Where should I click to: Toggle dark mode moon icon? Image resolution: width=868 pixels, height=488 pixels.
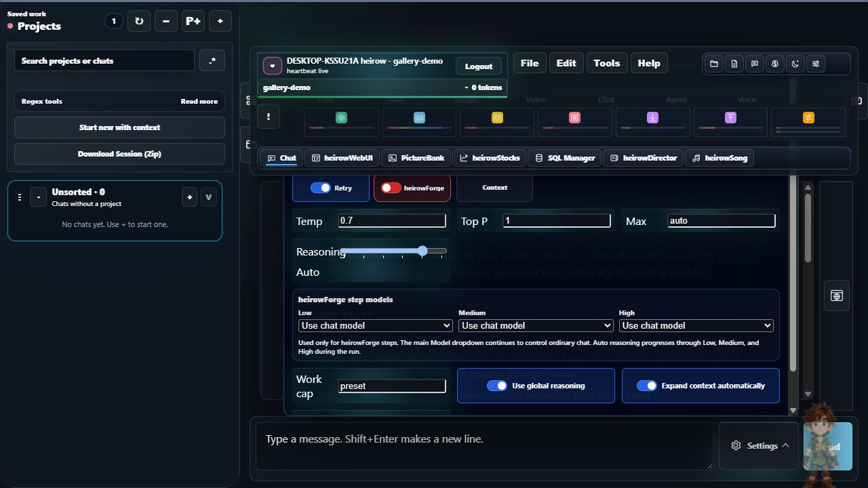pyautogui.click(x=795, y=64)
